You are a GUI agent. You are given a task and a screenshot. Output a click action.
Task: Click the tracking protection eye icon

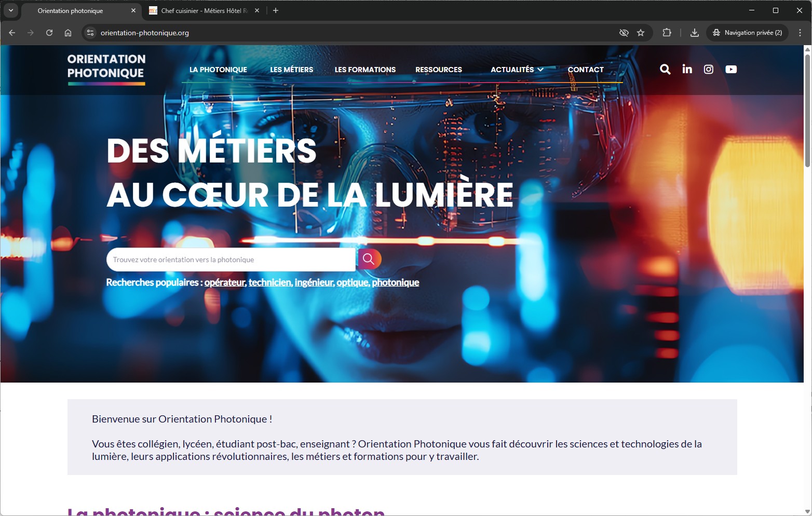coord(624,33)
